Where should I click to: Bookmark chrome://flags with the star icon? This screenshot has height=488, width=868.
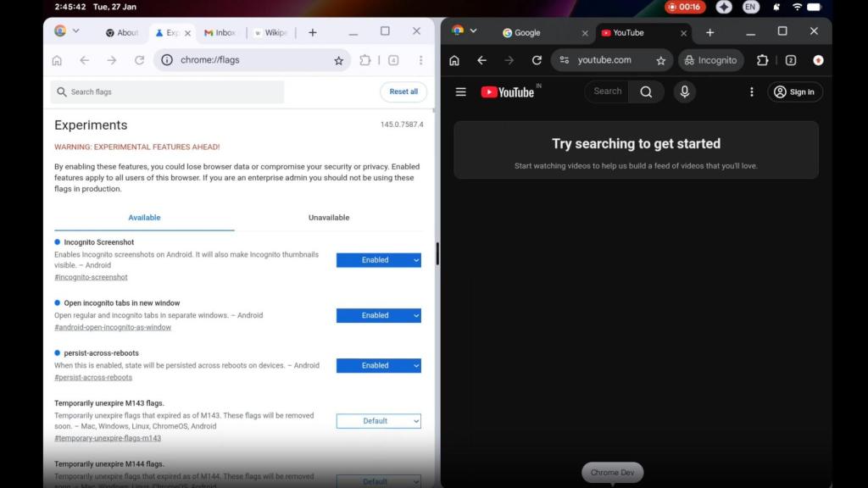point(338,61)
